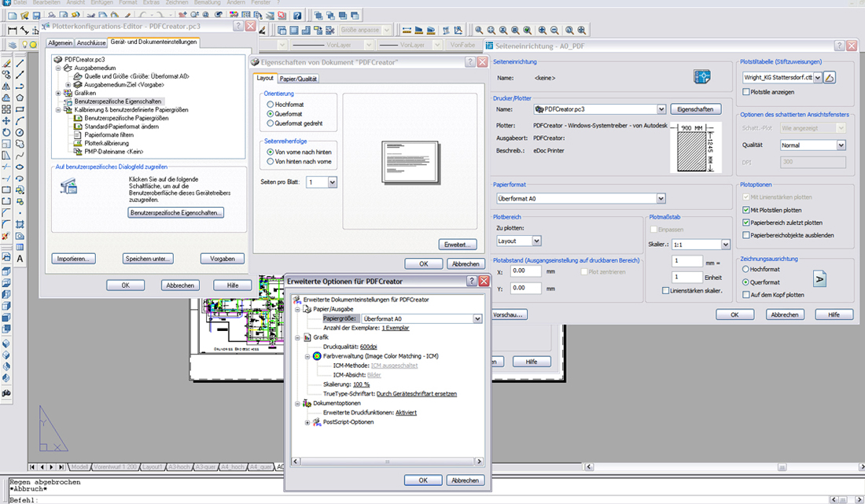Switch to the Allgemein tab

click(x=60, y=42)
